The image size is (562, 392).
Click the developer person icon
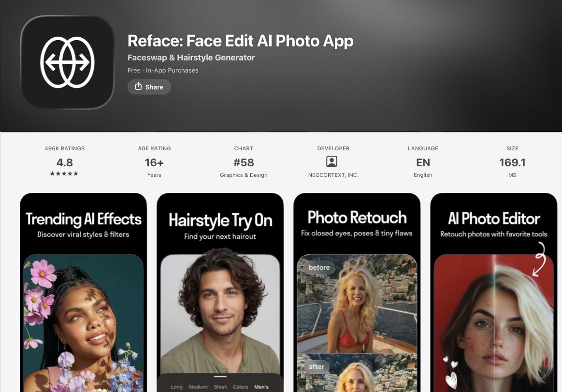click(x=332, y=161)
